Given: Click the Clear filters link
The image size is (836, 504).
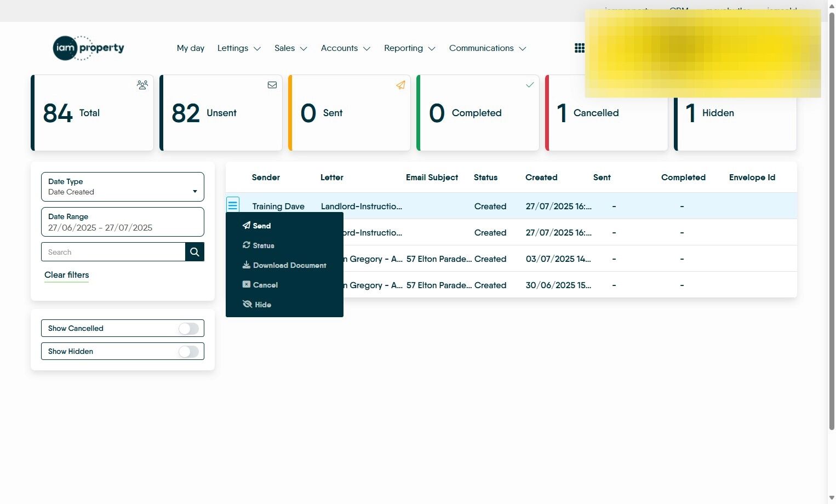Looking at the screenshot, I should tap(67, 275).
